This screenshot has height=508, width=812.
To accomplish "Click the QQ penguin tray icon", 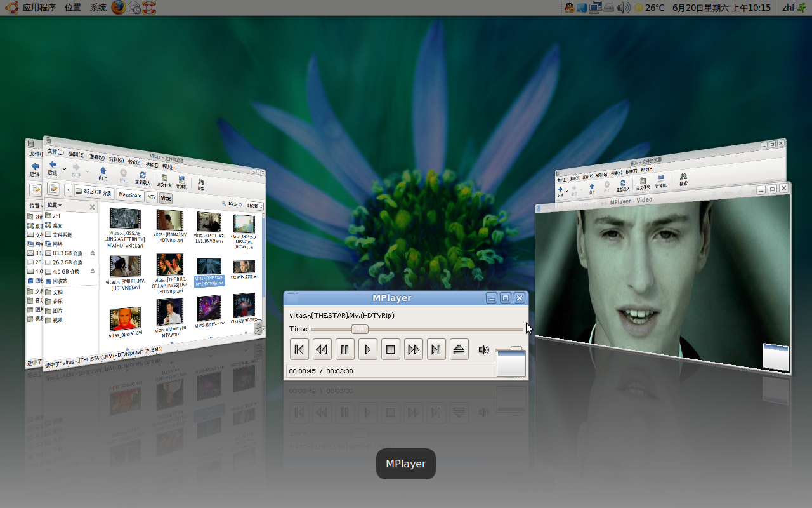I will pos(569,8).
